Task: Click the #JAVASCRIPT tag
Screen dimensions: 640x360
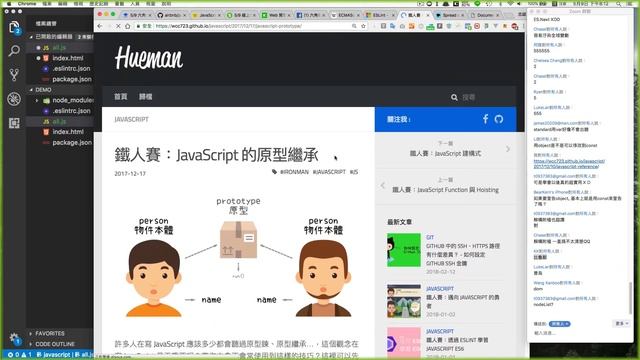Action: 329,172
